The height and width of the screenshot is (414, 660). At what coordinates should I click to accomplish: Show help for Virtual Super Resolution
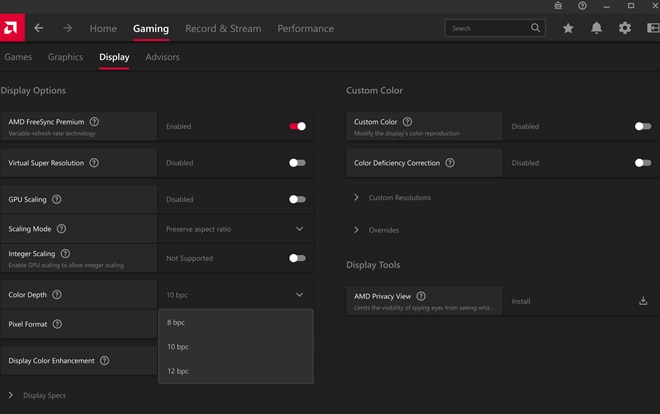(94, 163)
